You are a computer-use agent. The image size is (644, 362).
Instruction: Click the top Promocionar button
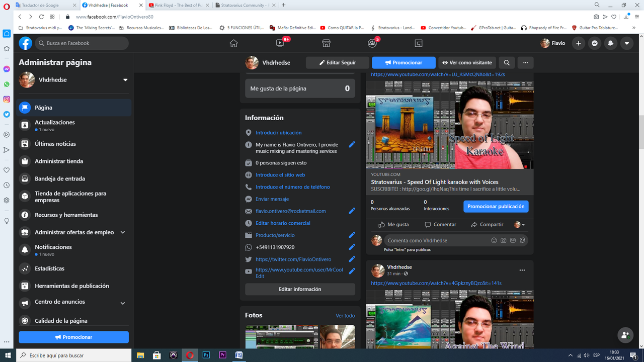(x=404, y=63)
